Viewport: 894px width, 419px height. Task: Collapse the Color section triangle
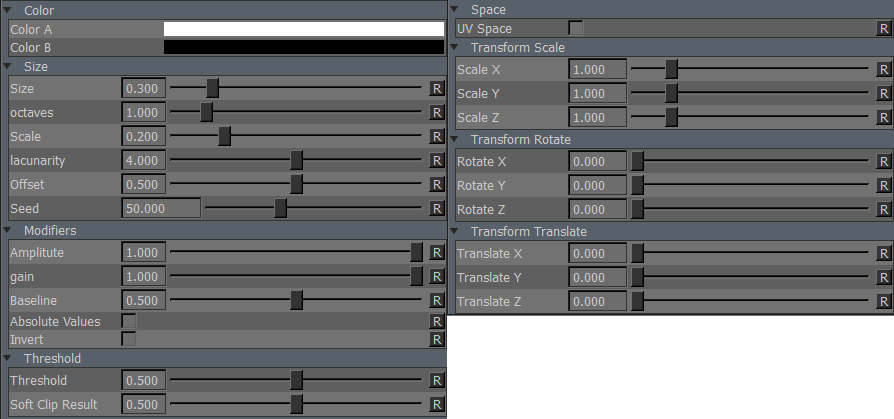[7, 10]
